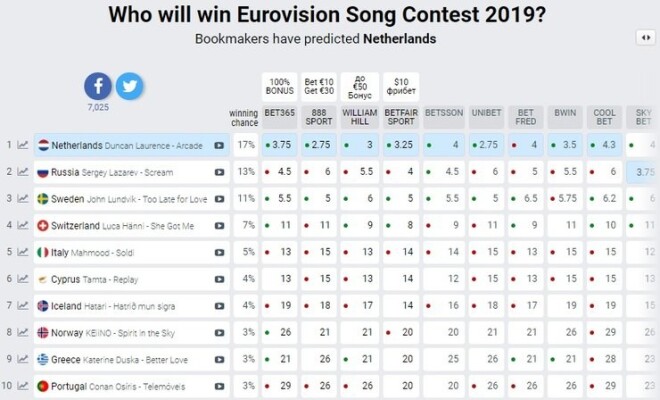Screen dimensions: 660x400
Task: Select Netherlands 3.75 odds at BET365
Action: click(280, 145)
